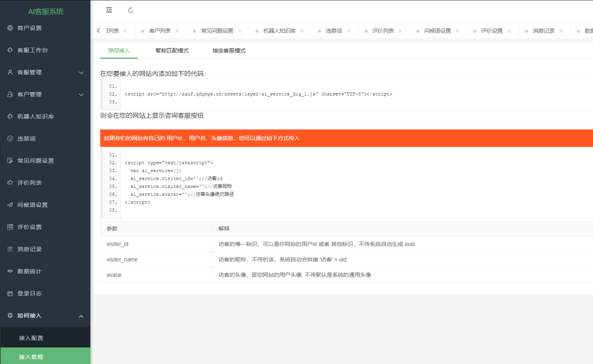Viewport: 593px width, 364px height.
Task: Expand the 客户管理 submenu chevron
Action: point(81,94)
